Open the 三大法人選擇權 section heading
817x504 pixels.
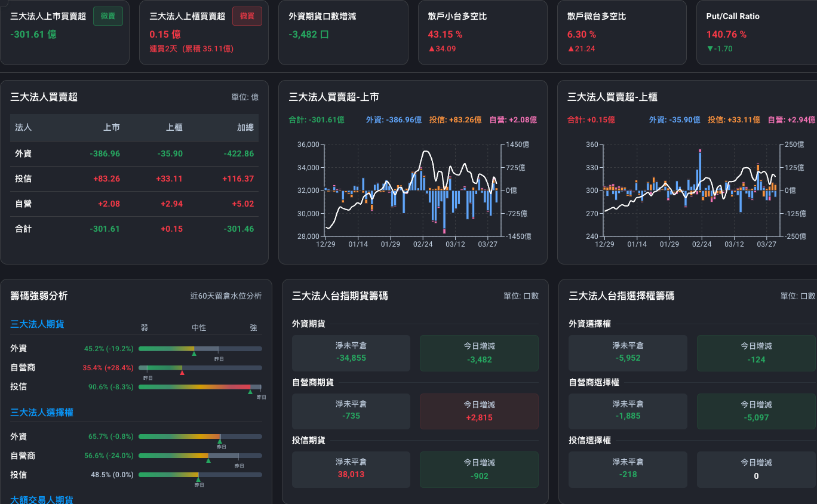pyautogui.click(x=42, y=413)
